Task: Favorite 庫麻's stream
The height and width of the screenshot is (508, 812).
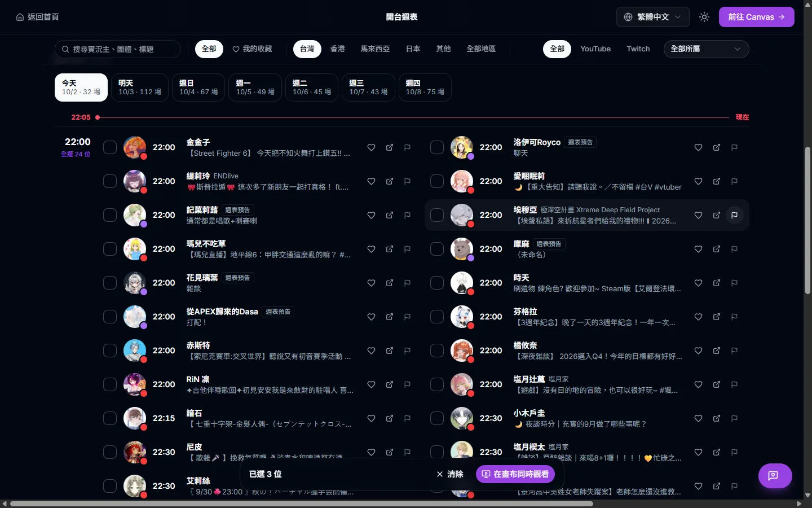Action: click(x=698, y=249)
